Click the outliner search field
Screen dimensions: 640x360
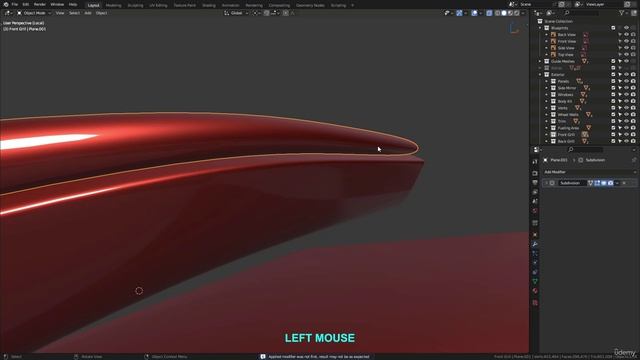click(581, 13)
